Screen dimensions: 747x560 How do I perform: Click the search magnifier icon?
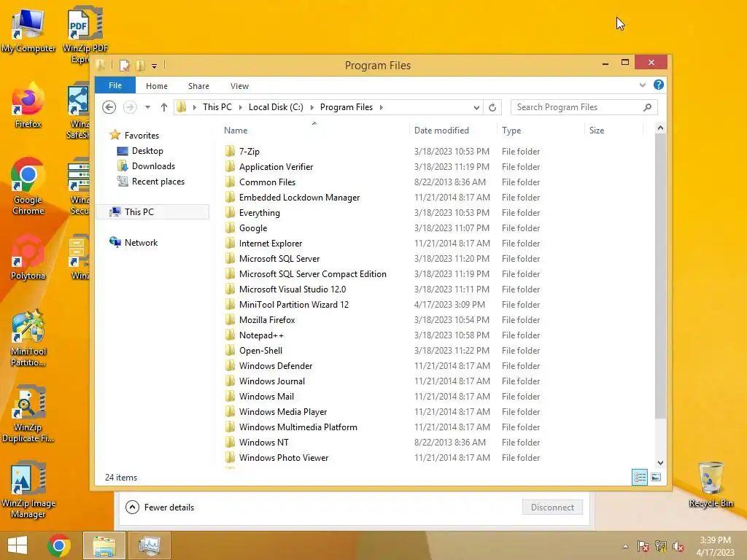pos(648,107)
